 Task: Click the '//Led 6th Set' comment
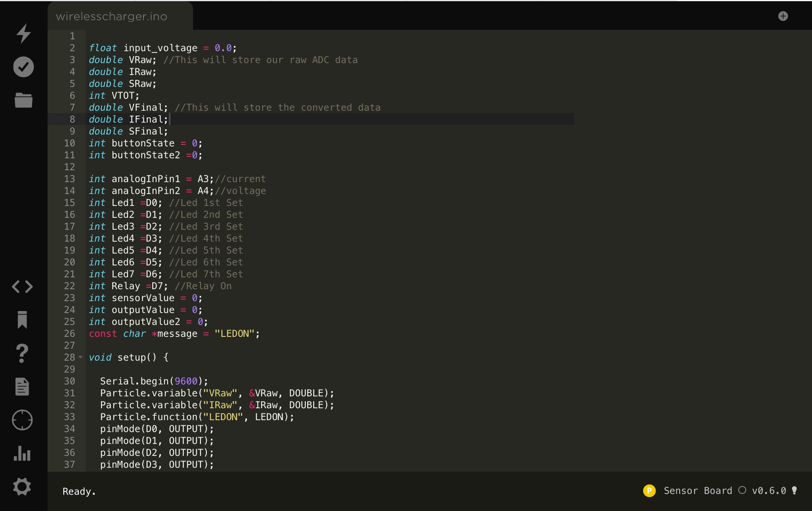click(x=206, y=262)
